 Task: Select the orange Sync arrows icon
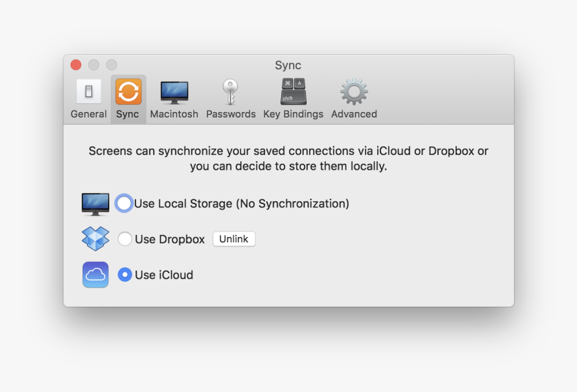tap(128, 91)
